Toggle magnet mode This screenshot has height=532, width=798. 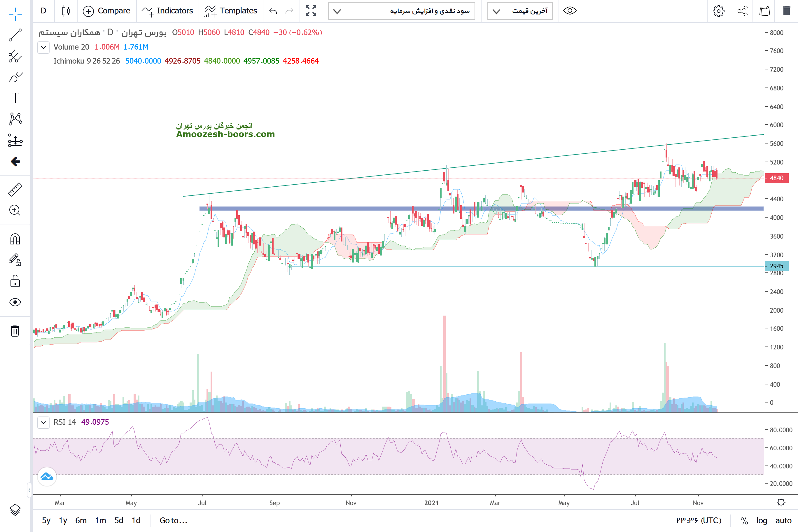[15, 239]
